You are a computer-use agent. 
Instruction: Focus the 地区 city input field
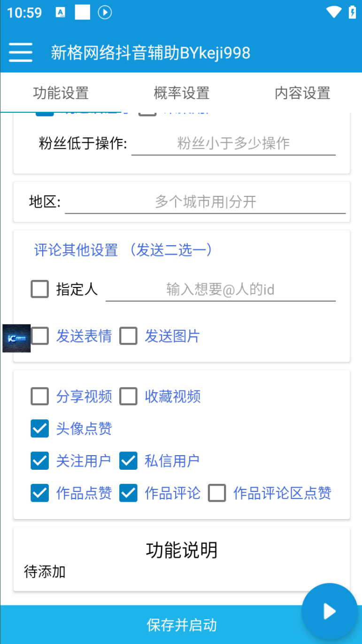205,202
